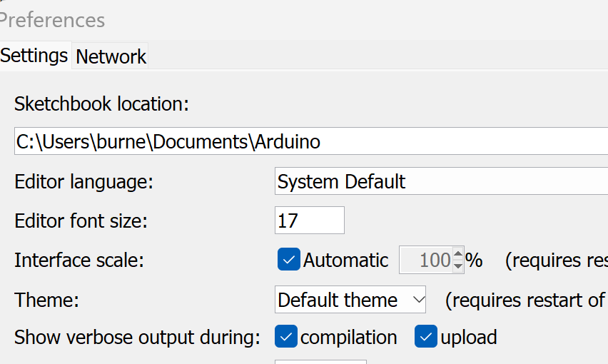
Task: Toggle the Automatic interface scale checkbox
Action: point(288,260)
